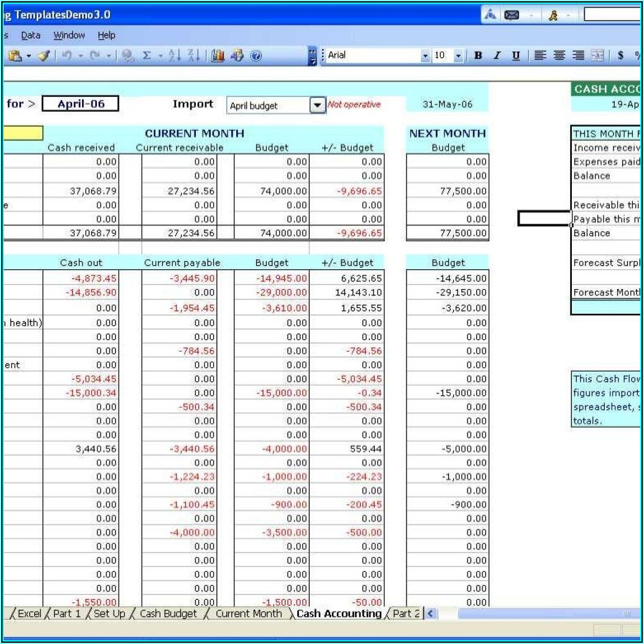Switch to the Cash Budget sheet tab
644x644 pixels.
168,614
